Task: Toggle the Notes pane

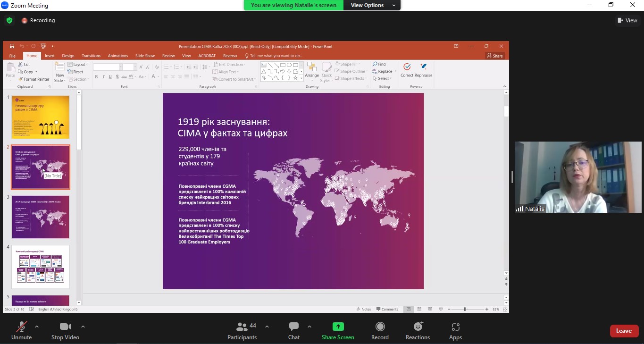Action: point(364,309)
